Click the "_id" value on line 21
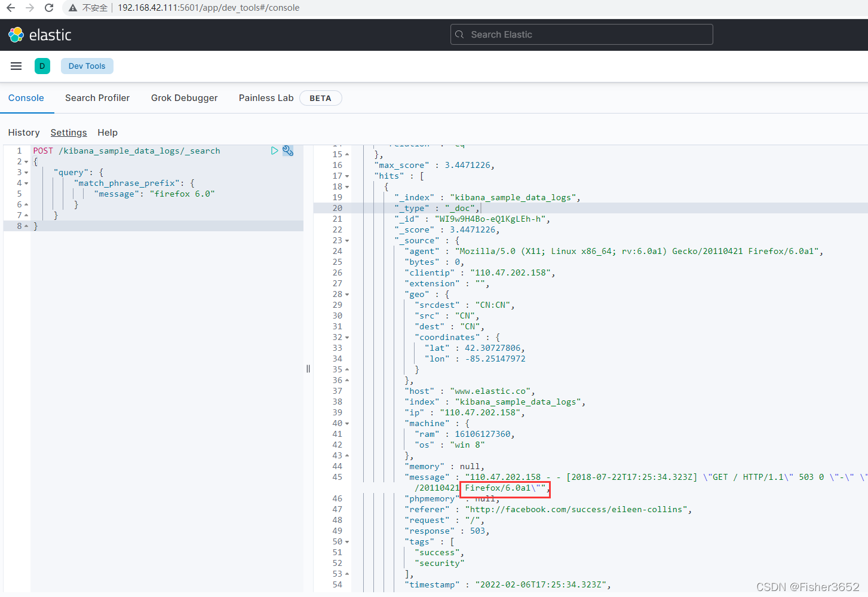868x597 pixels. tap(490, 219)
